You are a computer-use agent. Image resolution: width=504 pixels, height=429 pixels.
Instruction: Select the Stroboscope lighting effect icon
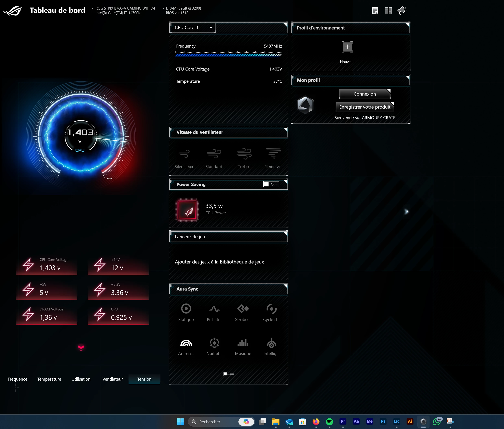click(x=243, y=309)
